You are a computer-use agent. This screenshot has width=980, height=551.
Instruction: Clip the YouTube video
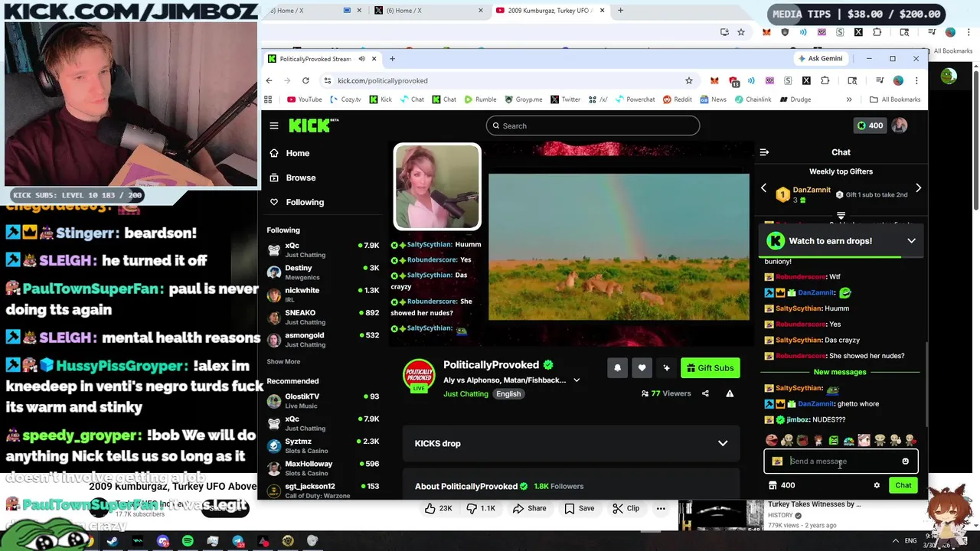click(x=626, y=508)
